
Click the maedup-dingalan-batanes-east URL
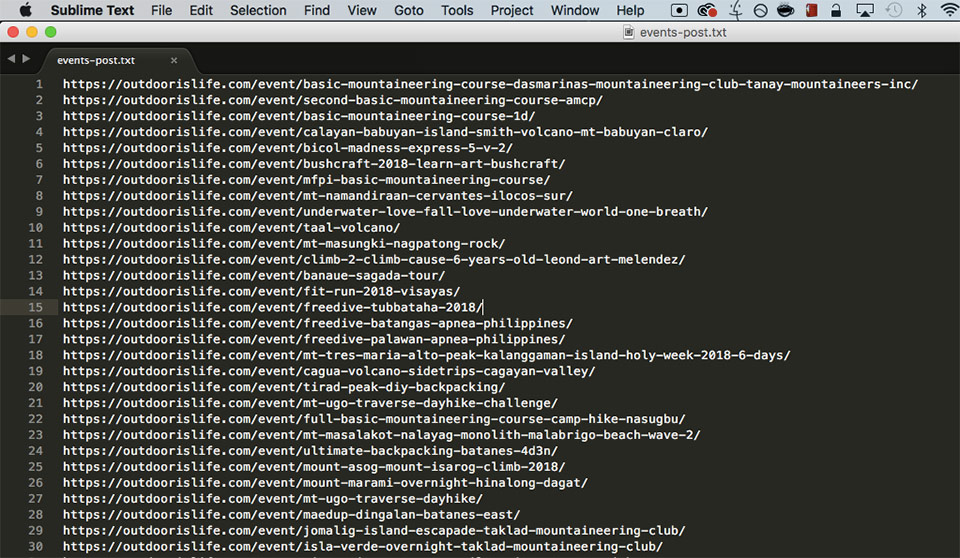(291, 515)
